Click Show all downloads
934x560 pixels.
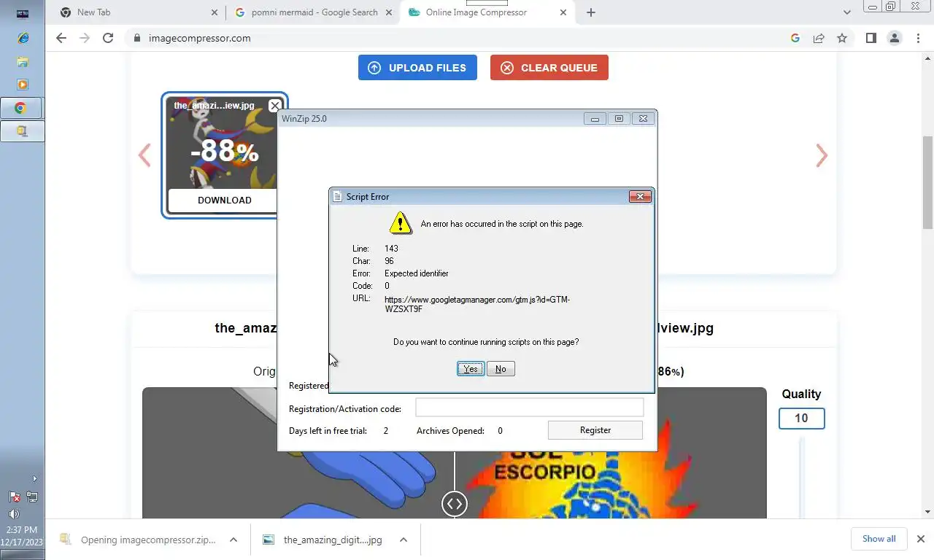[x=879, y=539]
